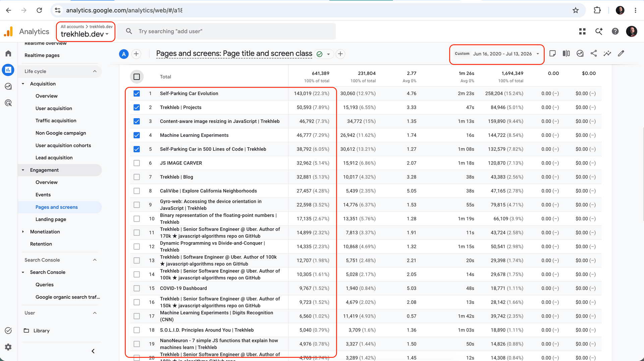Screen dimensions: 644x361
Task: Open Analytics insights sparkle search icon
Action: pos(599,31)
